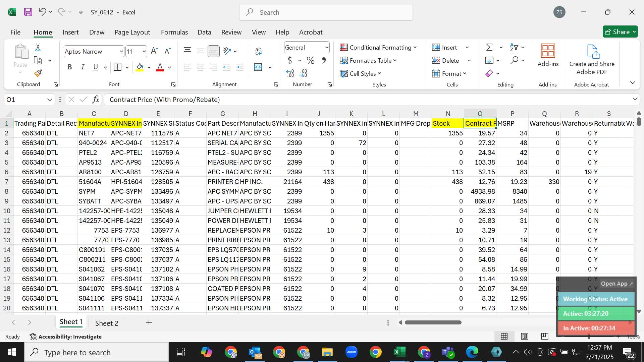Click the Merge & Center icon
Image resolution: width=644 pixels, height=362 pixels.
tap(258, 67)
